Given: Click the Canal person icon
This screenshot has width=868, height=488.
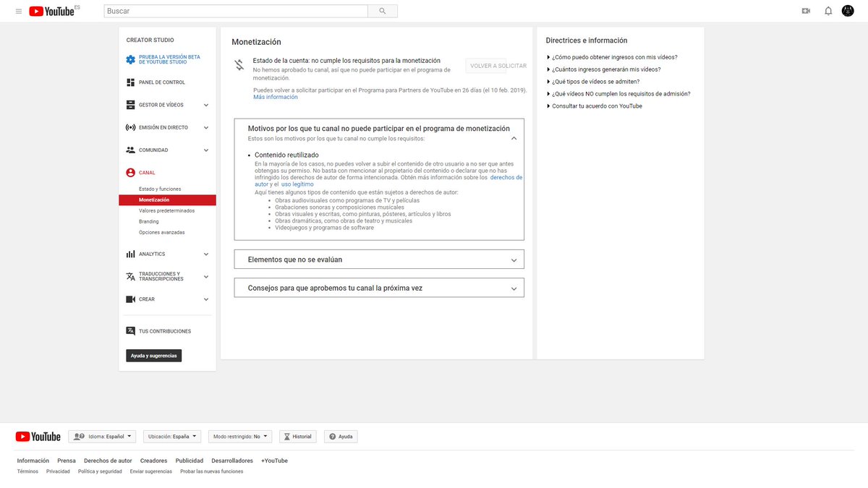Looking at the screenshot, I should [130, 173].
